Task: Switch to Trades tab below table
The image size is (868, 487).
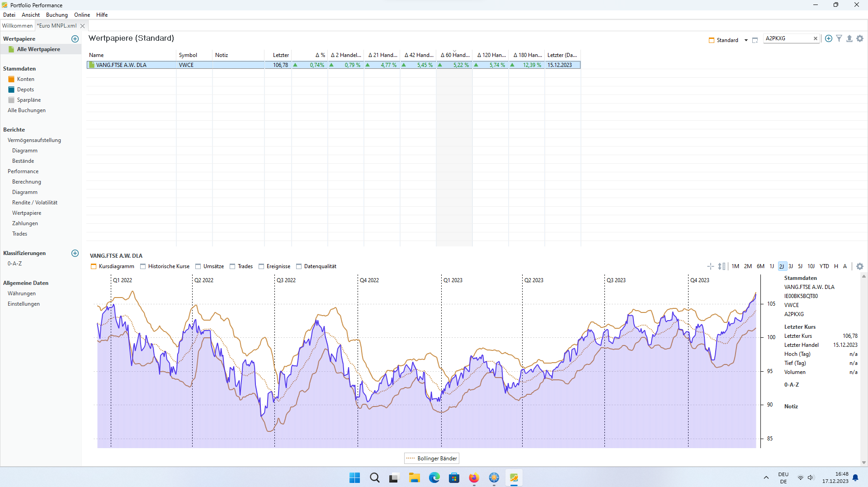Action: point(241,266)
